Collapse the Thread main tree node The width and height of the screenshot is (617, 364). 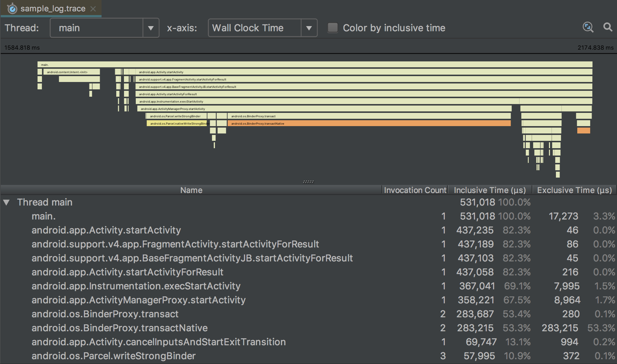(x=6, y=202)
